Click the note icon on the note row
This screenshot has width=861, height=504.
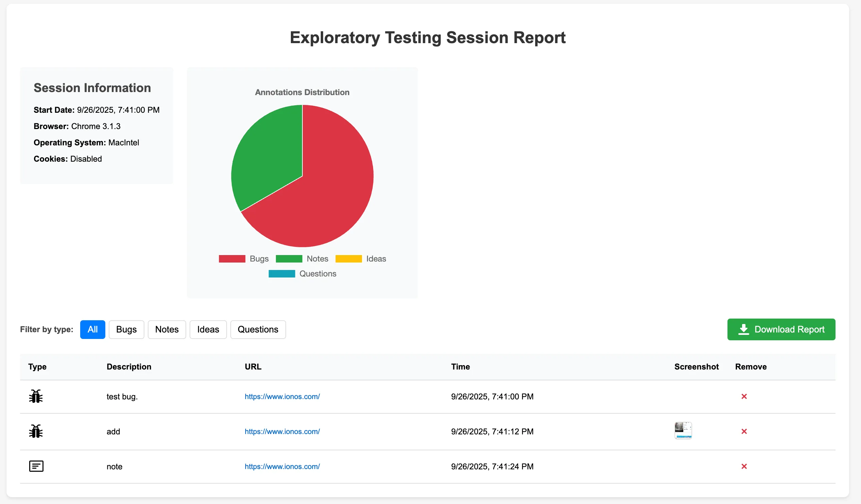coord(36,466)
